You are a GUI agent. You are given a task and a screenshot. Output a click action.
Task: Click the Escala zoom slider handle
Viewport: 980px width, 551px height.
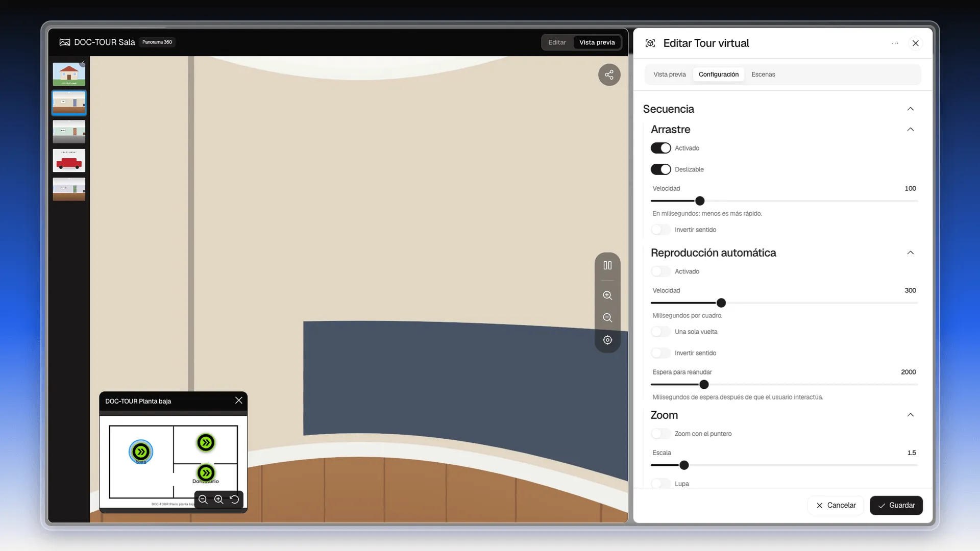pyautogui.click(x=684, y=465)
